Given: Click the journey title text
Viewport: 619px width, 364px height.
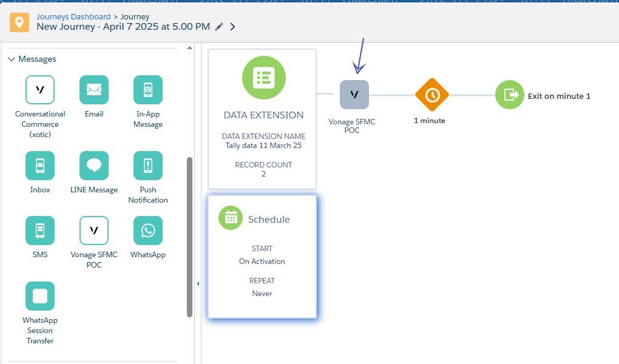Looking at the screenshot, I should point(123,27).
